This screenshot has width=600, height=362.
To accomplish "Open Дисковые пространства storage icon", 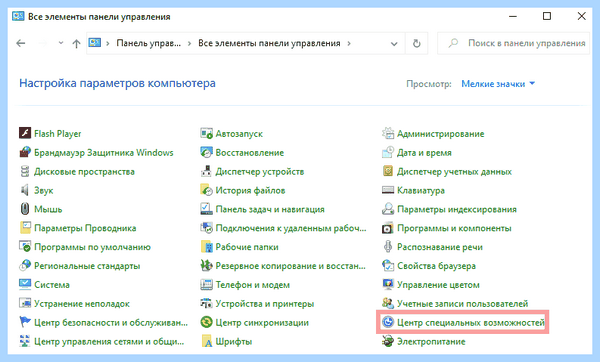I will [25, 171].
